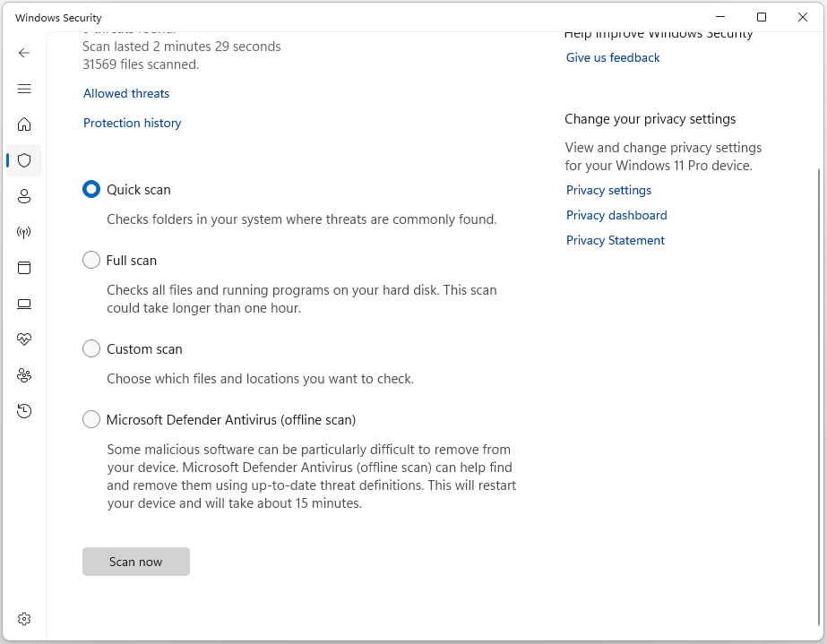Open App & browser control icon
827x644 pixels.
[24, 268]
